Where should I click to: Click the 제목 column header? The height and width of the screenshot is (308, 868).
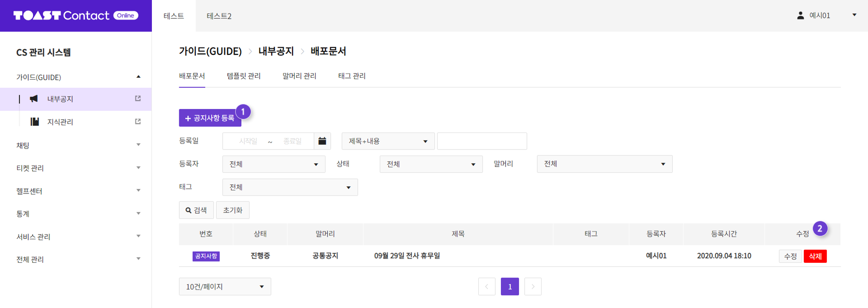point(458,234)
